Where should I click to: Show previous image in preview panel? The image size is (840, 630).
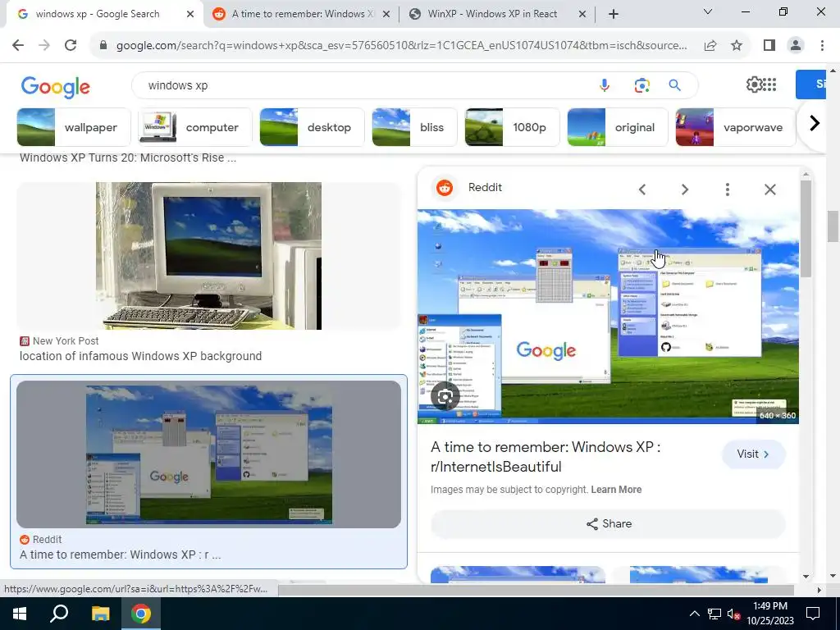tap(641, 189)
